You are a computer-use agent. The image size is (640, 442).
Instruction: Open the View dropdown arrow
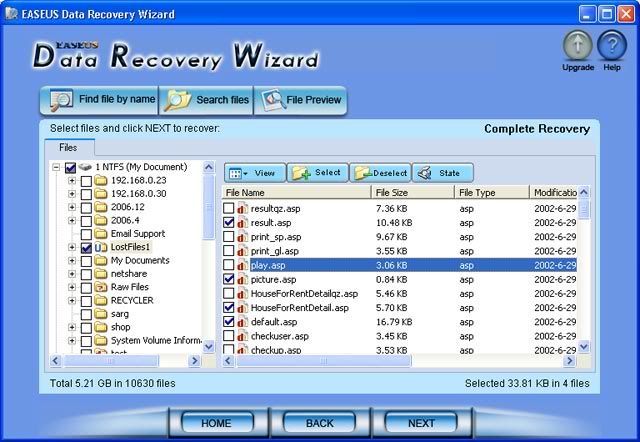246,174
